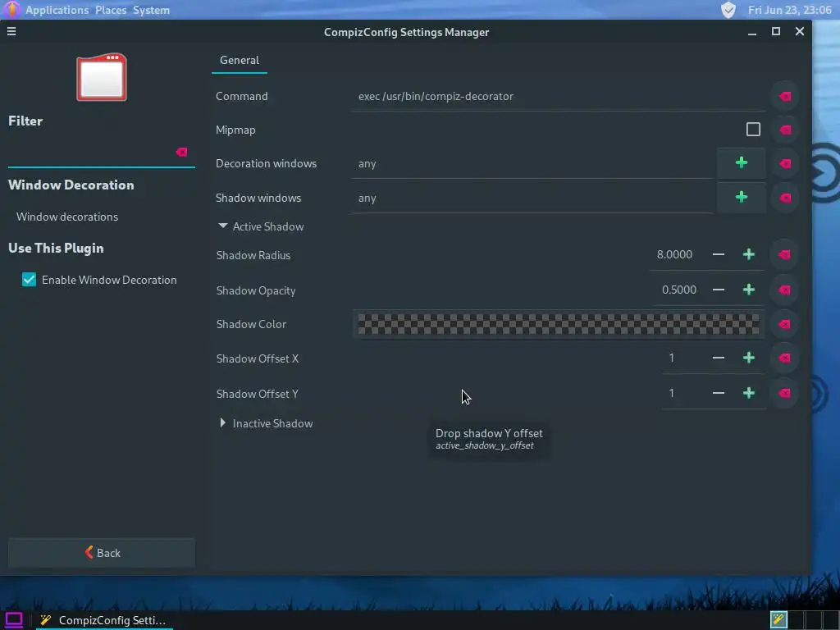This screenshot has height=630, width=840.
Task: Select Window decorations in the sidebar
Action: [67, 217]
